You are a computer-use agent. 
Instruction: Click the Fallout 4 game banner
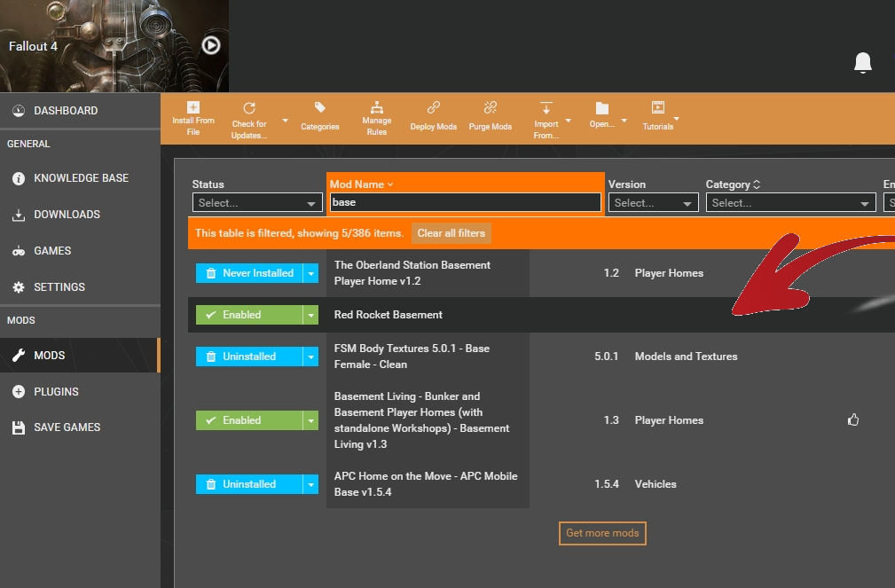point(114,45)
